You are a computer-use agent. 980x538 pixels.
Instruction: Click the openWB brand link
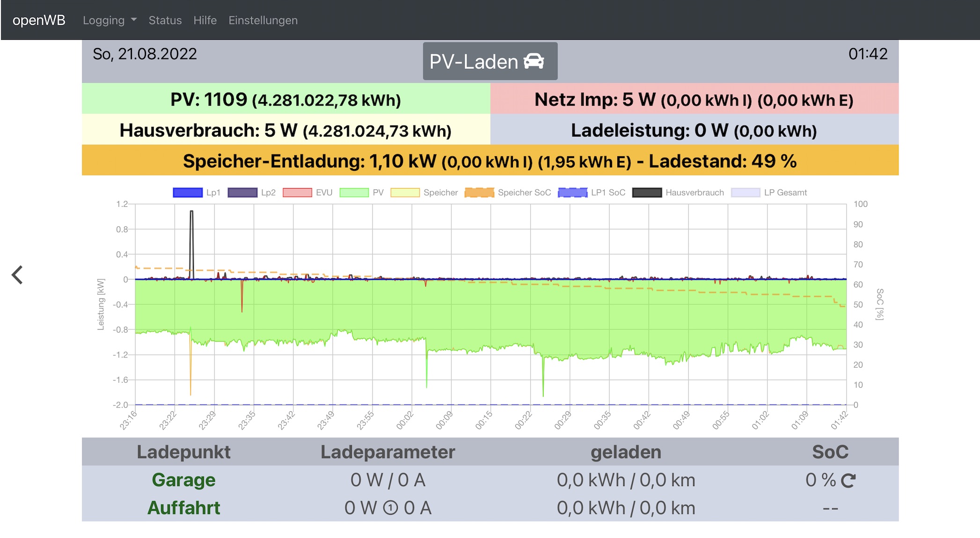click(x=39, y=20)
